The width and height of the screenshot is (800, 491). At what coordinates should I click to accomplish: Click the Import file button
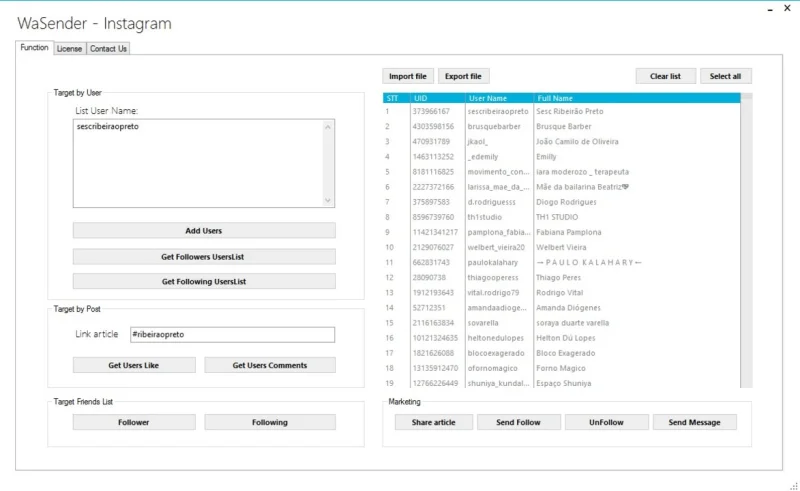tap(408, 76)
